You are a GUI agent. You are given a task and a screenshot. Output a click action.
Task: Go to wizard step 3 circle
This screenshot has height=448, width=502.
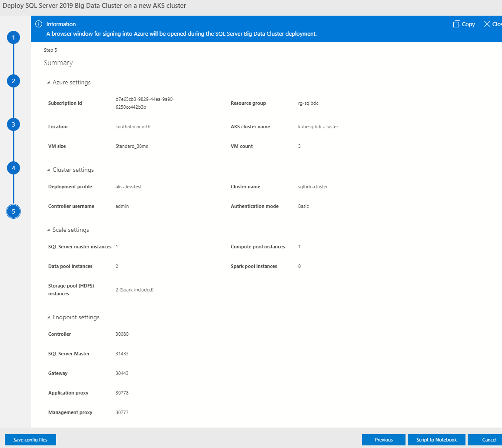point(13,124)
